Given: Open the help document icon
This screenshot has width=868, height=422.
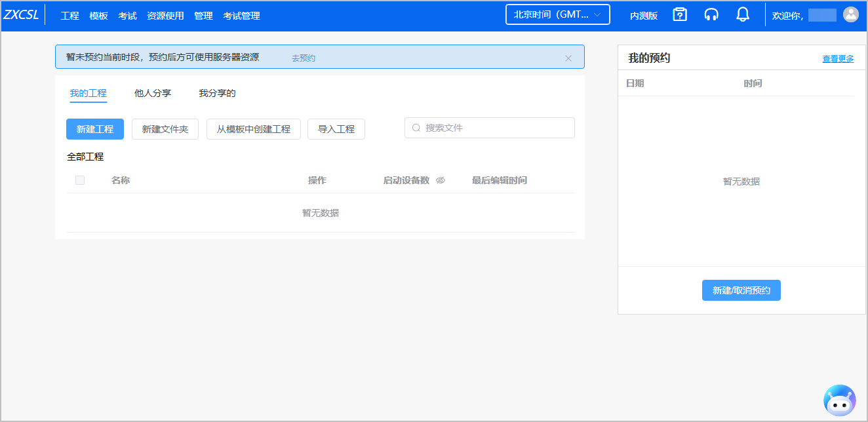Looking at the screenshot, I should coord(680,14).
